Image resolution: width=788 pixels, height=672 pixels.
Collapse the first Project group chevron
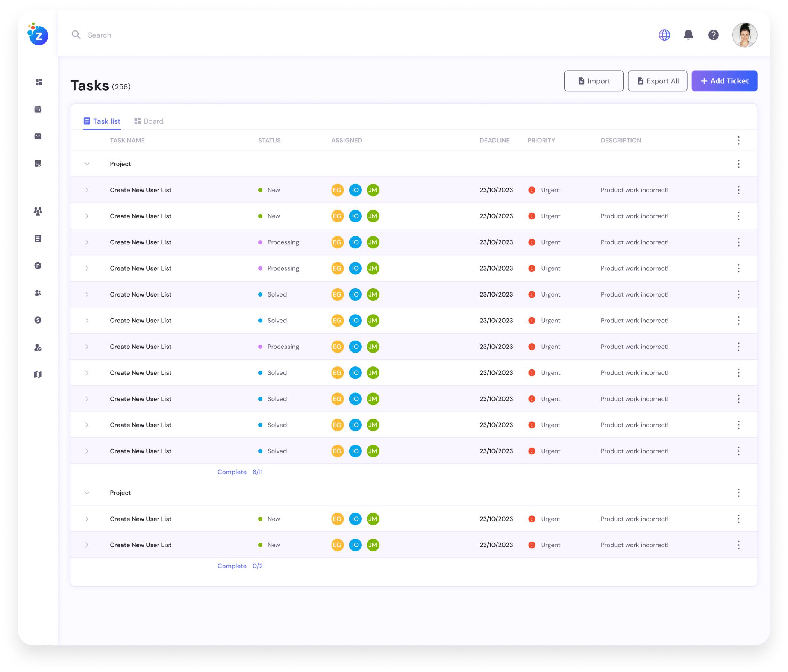[x=87, y=164]
